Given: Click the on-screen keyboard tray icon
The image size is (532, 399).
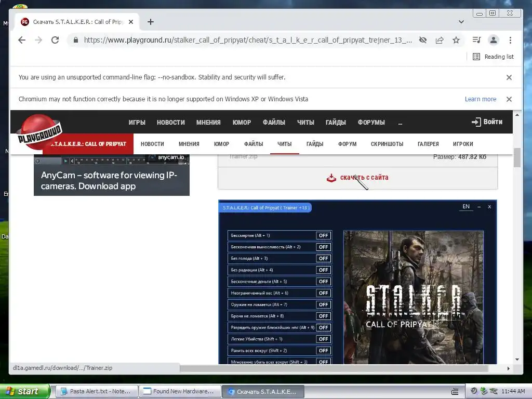Looking at the screenshot, I should click(455, 392).
